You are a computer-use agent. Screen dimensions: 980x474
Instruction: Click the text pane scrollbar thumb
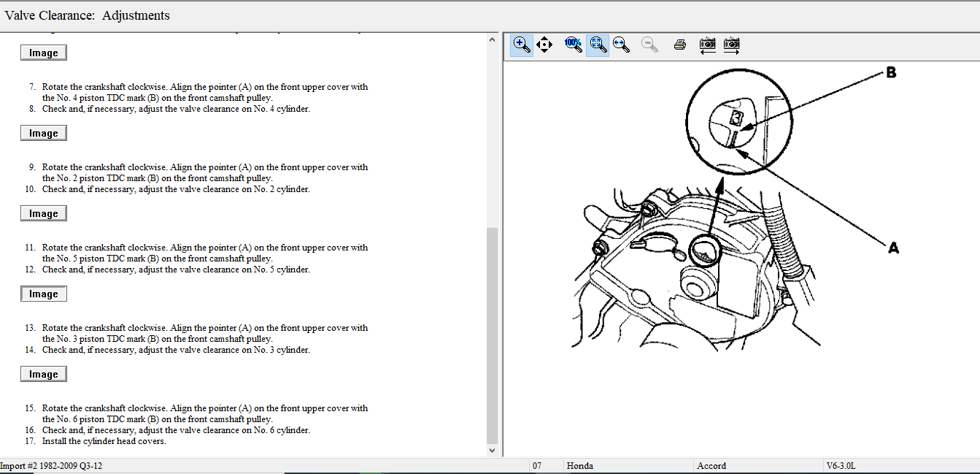492,335
